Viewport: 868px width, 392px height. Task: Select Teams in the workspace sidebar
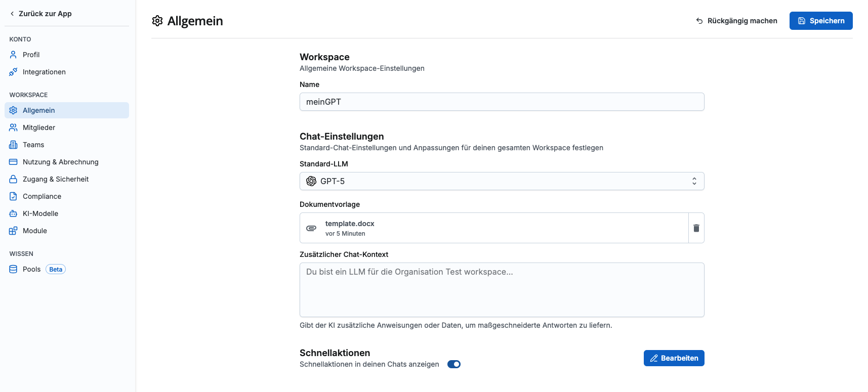(x=33, y=145)
